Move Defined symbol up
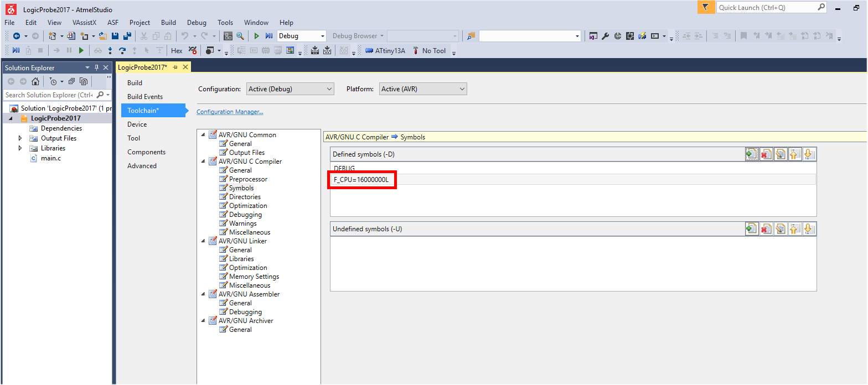Screen dimensions: 868x385 click(795, 154)
